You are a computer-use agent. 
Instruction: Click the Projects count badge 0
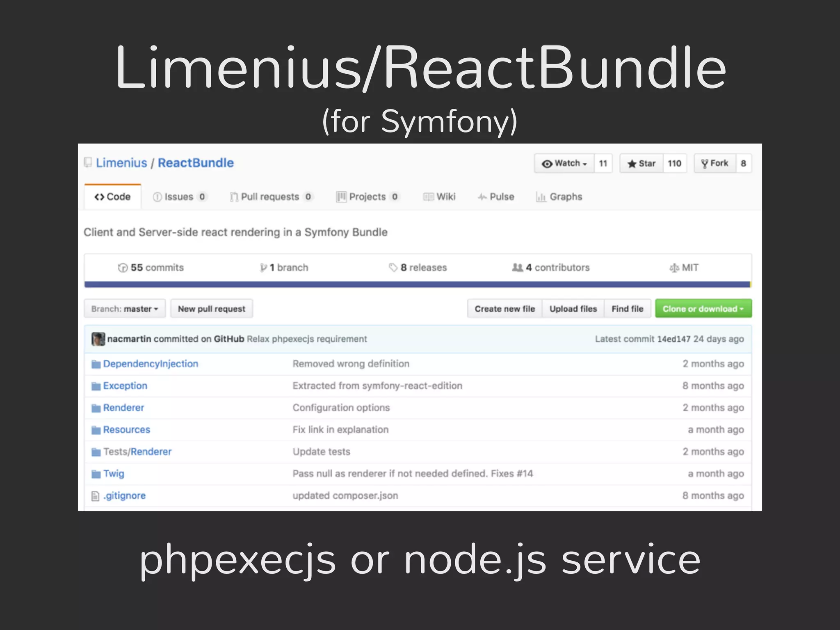click(x=395, y=197)
